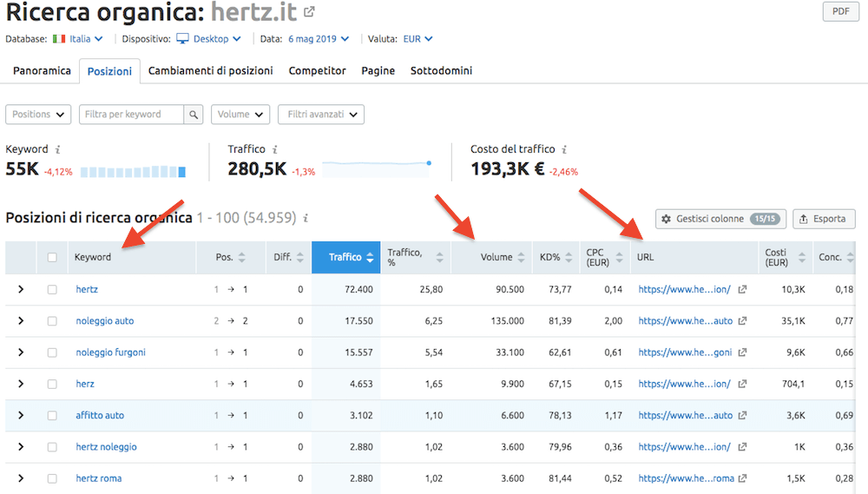
Task: Click the Filtra per keyword input field
Action: pyautogui.click(x=131, y=115)
